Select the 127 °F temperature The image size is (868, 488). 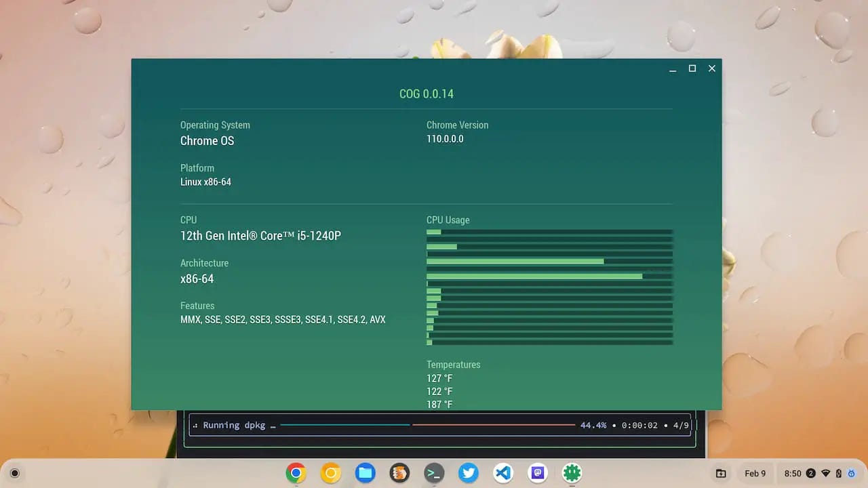coord(439,378)
